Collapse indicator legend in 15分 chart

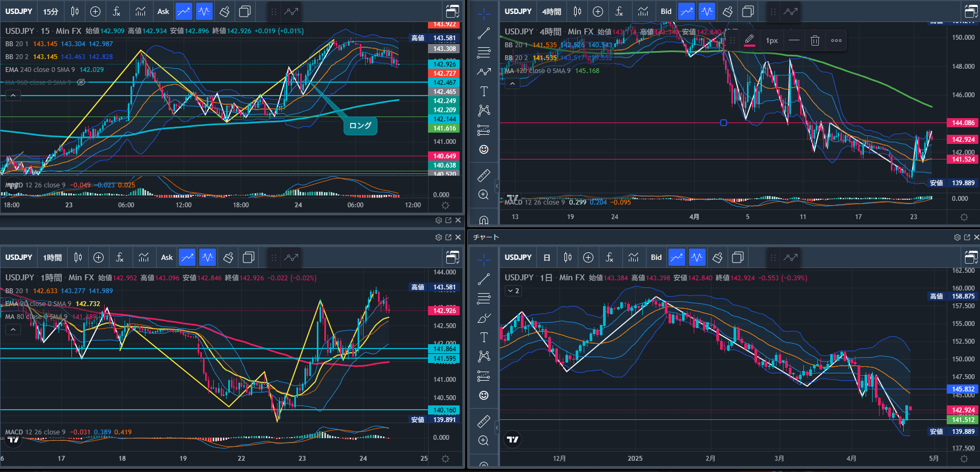[13, 96]
